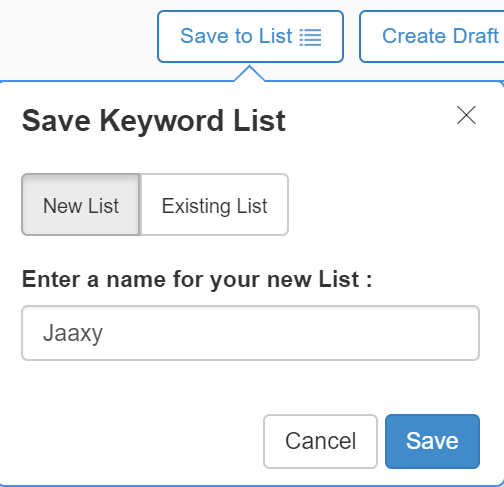Open the Create Draft button
The width and height of the screenshot is (504, 487).
pyautogui.click(x=432, y=36)
